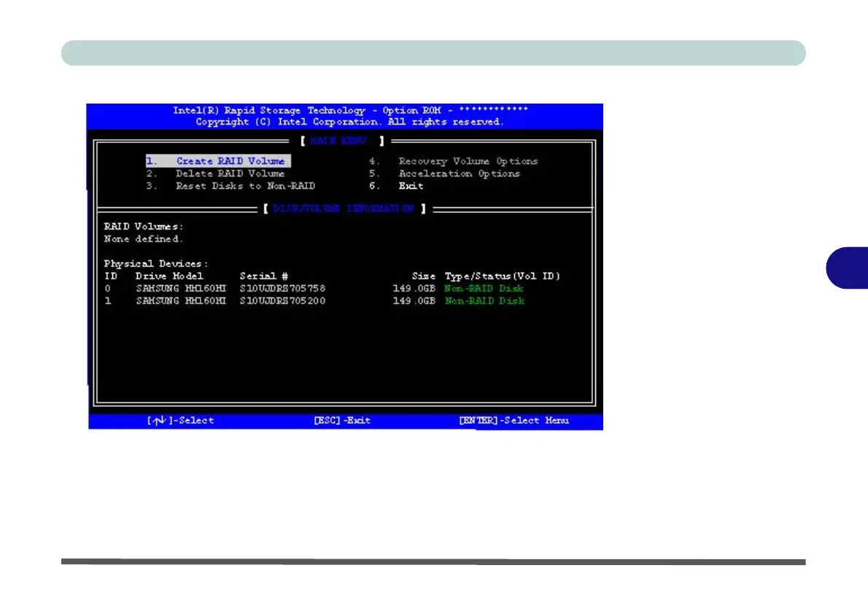
Task: Click the 149.0GB size for disk 0
Action: (x=414, y=288)
